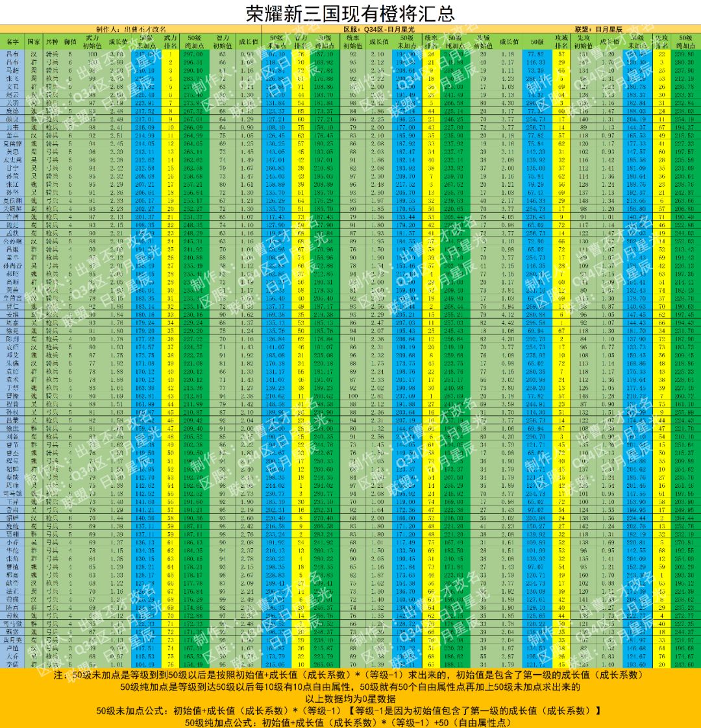Select the 国家 column header
Screen dimensions: 701x728
coord(34,42)
